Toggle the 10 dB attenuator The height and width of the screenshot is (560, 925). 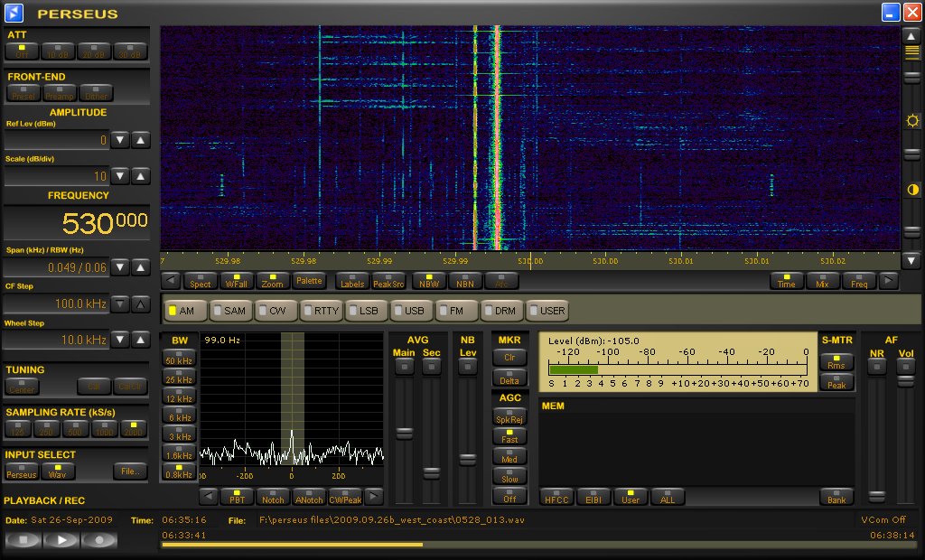point(58,51)
